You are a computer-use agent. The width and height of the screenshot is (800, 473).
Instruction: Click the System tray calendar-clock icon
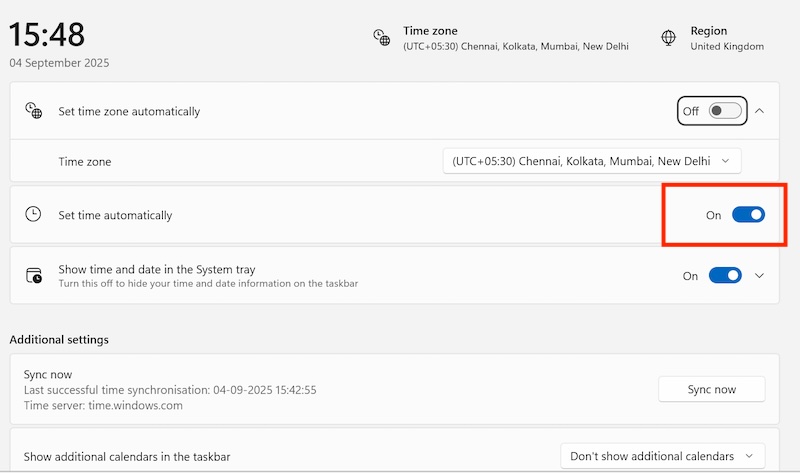pos(34,276)
